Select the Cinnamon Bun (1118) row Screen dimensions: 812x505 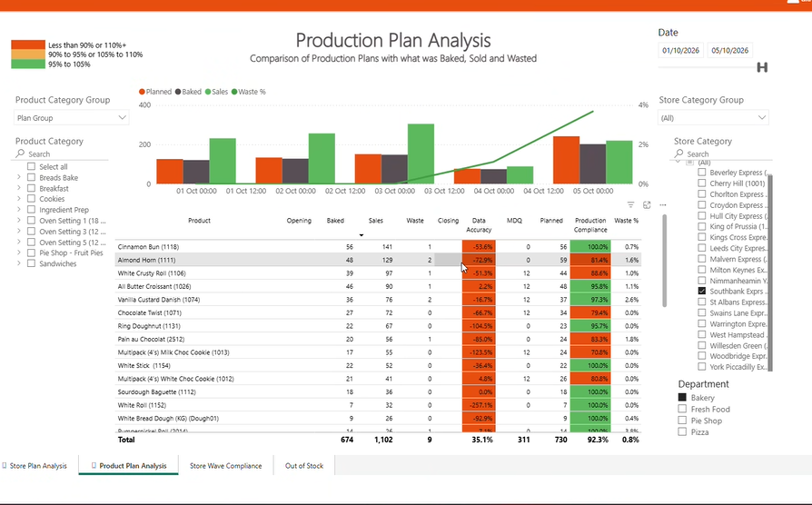(378, 246)
